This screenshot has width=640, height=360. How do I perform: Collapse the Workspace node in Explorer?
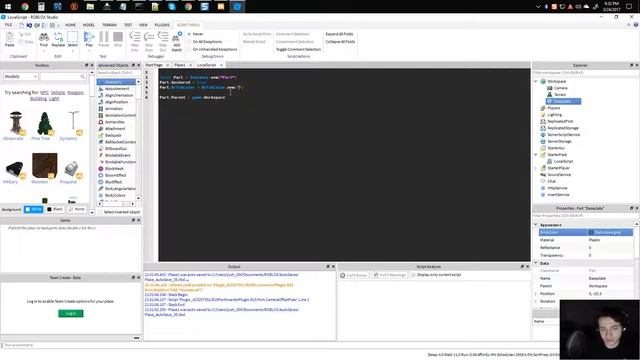pyautogui.click(x=536, y=81)
